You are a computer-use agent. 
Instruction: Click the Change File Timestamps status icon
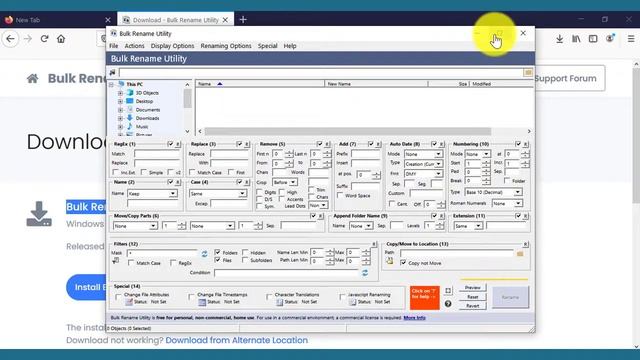[x=202, y=302]
